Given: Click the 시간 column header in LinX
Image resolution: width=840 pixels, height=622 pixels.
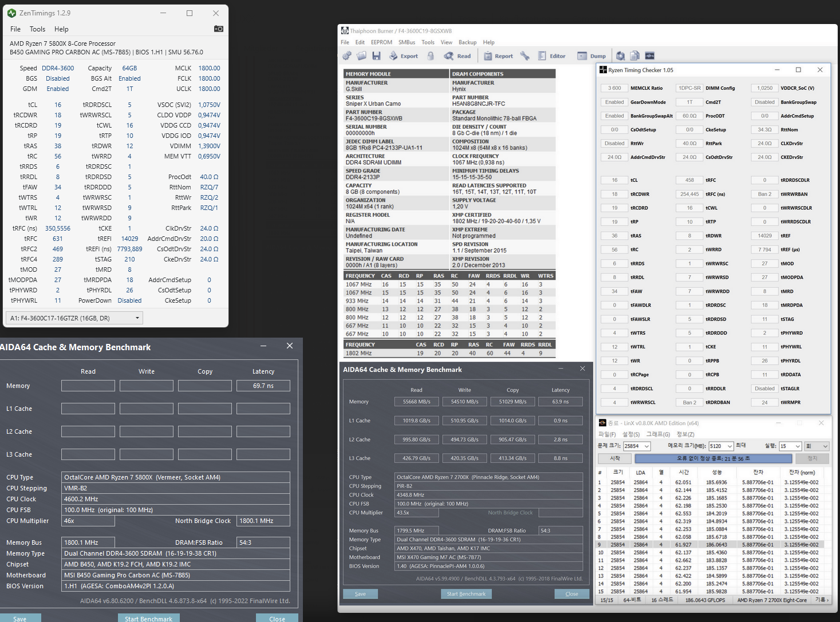Looking at the screenshot, I should tap(684, 472).
